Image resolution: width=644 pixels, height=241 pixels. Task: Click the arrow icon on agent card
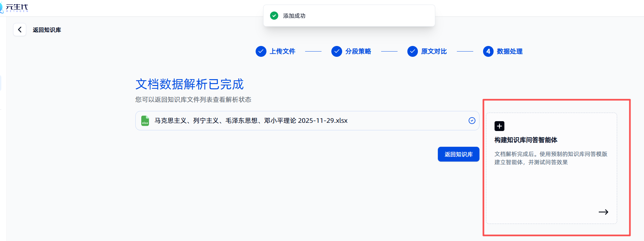pos(603,212)
